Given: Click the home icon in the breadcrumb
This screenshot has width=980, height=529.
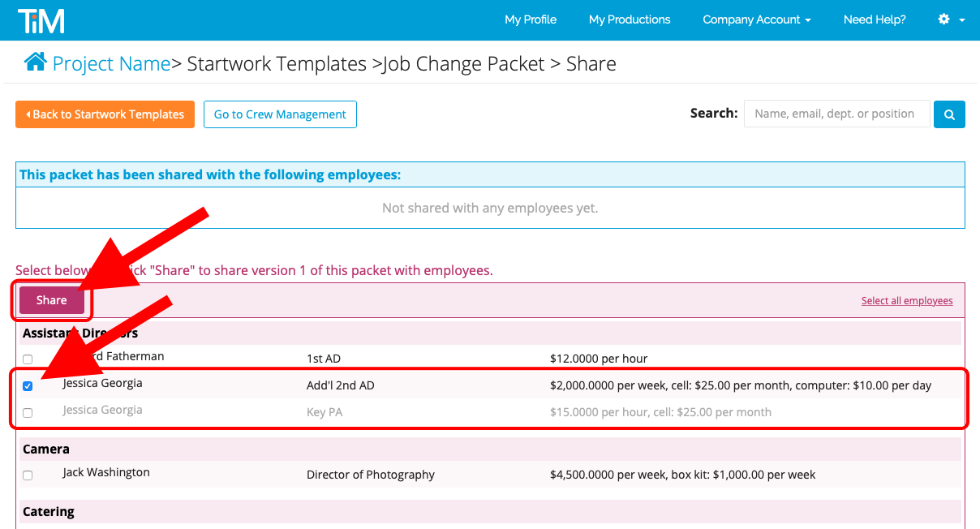Looking at the screenshot, I should (35, 62).
